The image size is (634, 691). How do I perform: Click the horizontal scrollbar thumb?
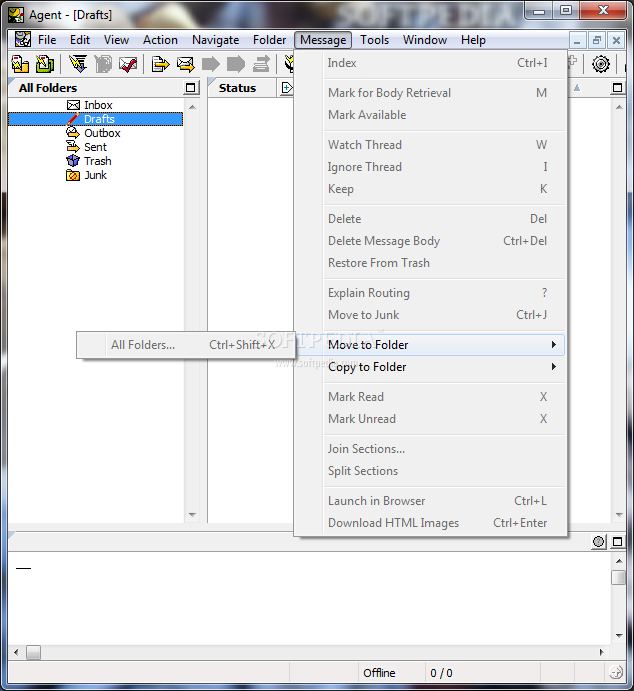(33, 652)
